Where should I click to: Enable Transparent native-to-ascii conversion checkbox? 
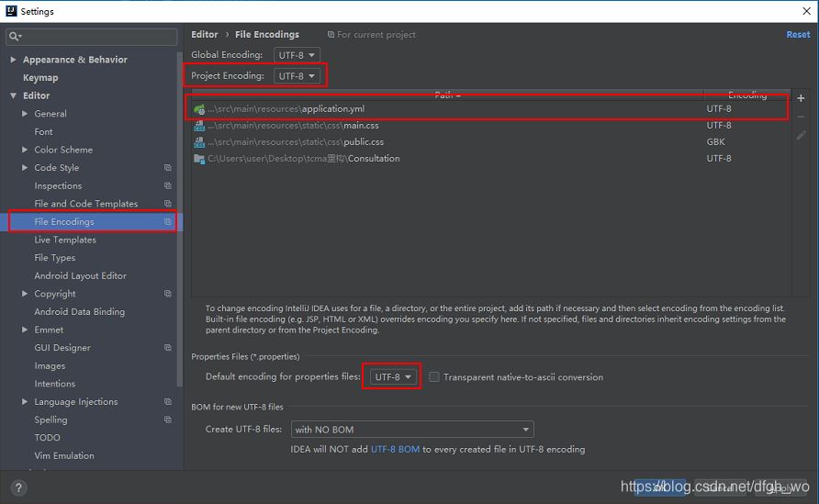[433, 376]
